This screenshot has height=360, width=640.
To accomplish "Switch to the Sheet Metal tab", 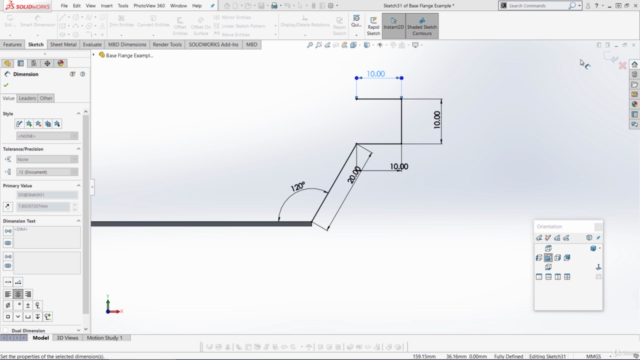I will click(63, 44).
